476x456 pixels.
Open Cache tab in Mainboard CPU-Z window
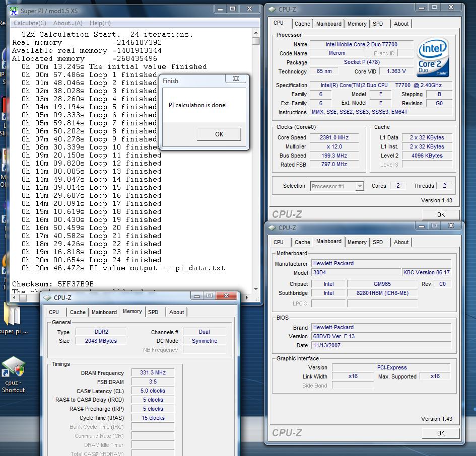(302, 242)
